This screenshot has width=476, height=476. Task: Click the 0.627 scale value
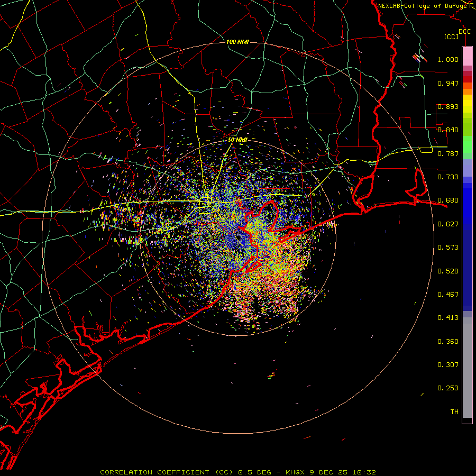click(x=448, y=224)
